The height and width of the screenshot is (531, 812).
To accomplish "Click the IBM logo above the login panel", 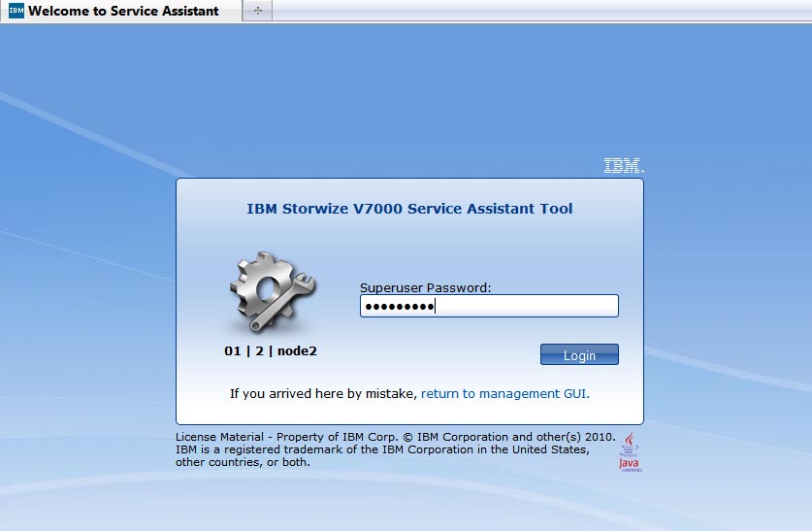I will (x=623, y=166).
